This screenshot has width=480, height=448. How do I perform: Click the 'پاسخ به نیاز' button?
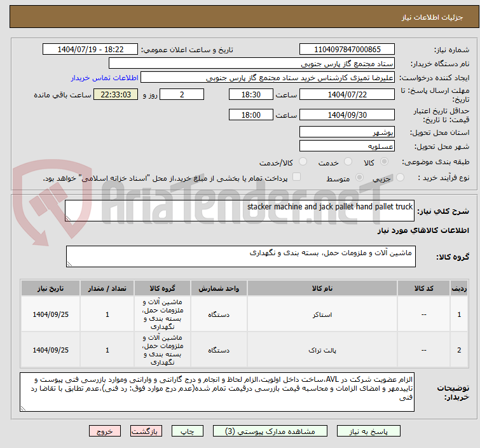click(374, 431)
